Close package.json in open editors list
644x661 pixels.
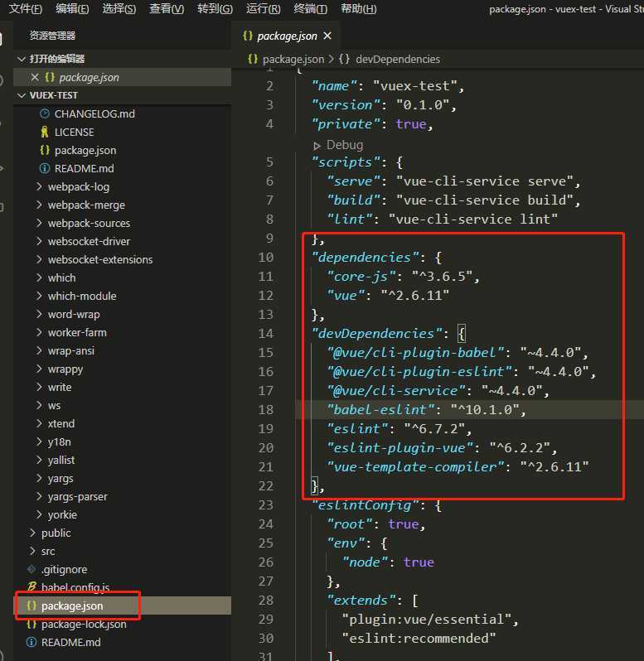click(35, 77)
